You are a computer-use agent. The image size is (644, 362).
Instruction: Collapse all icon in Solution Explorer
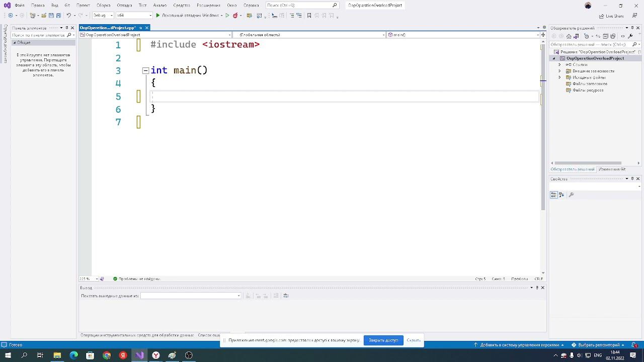click(x=605, y=36)
